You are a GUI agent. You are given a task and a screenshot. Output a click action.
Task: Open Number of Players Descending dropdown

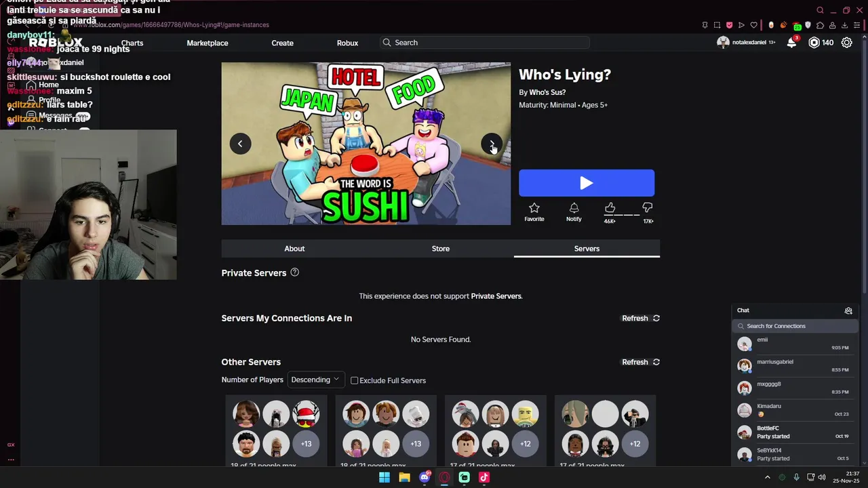pyautogui.click(x=317, y=380)
